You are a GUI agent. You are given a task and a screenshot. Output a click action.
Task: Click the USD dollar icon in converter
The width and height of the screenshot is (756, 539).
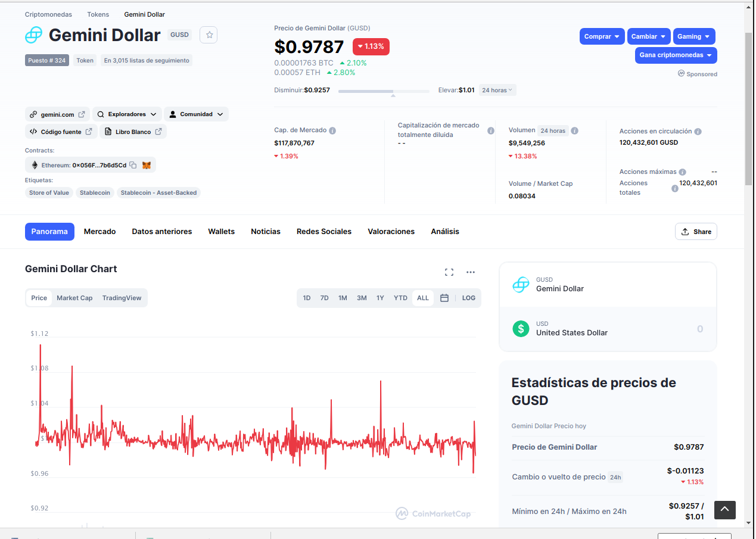[x=521, y=329]
